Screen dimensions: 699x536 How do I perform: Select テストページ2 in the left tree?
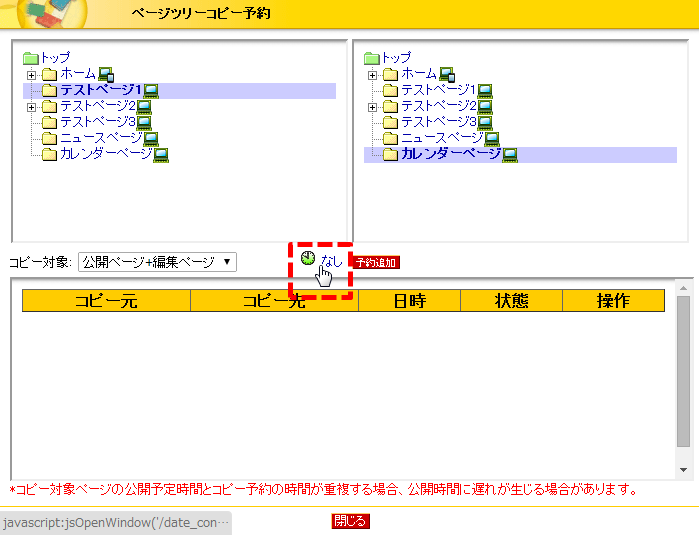(x=98, y=106)
